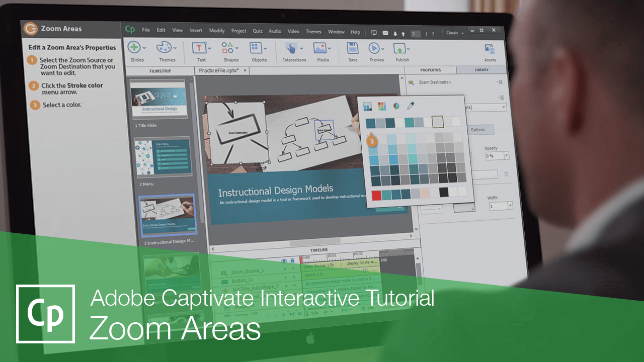The height and width of the screenshot is (362, 644).
Task: Toggle visibility of all timeline layers
Action: click(x=285, y=260)
